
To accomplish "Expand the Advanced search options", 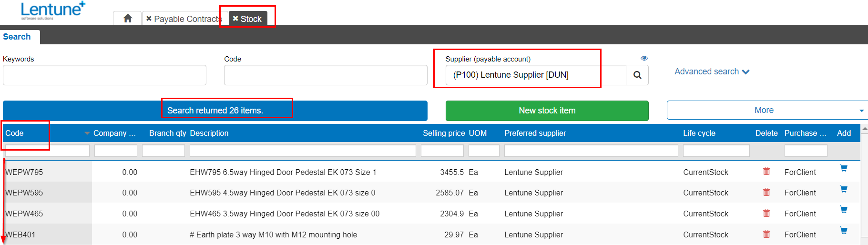I will [x=712, y=71].
